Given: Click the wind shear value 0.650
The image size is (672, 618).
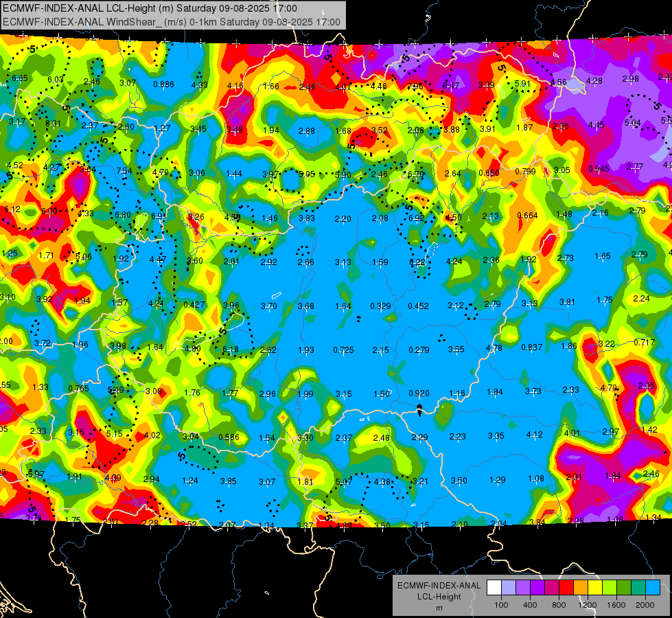Looking at the screenshot, I should (489, 173).
